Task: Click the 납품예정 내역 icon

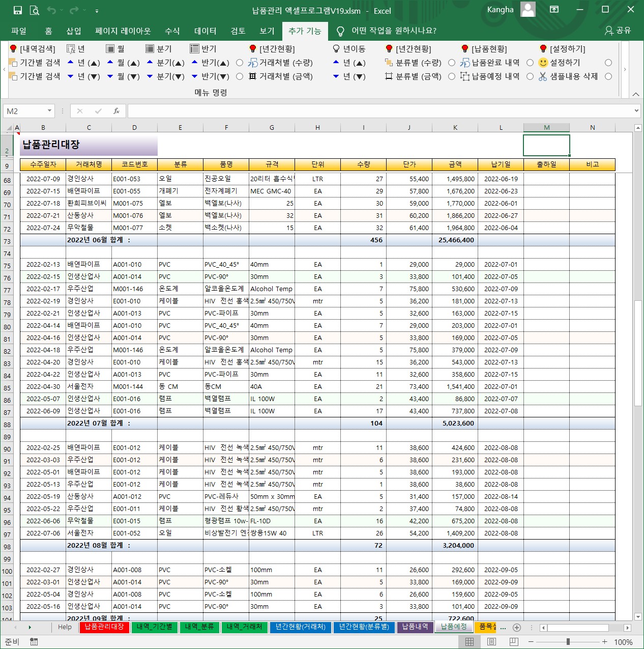Action: coord(464,76)
